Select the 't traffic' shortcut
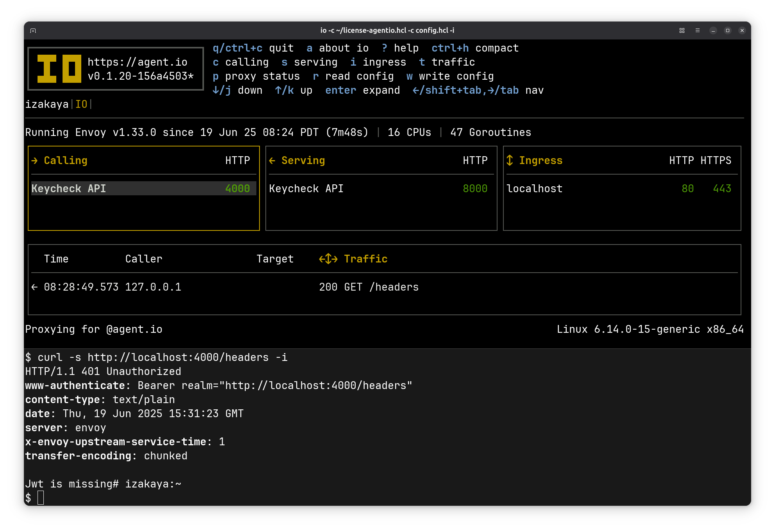The width and height of the screenshot is (775, 532). click(x=447, y=62)
